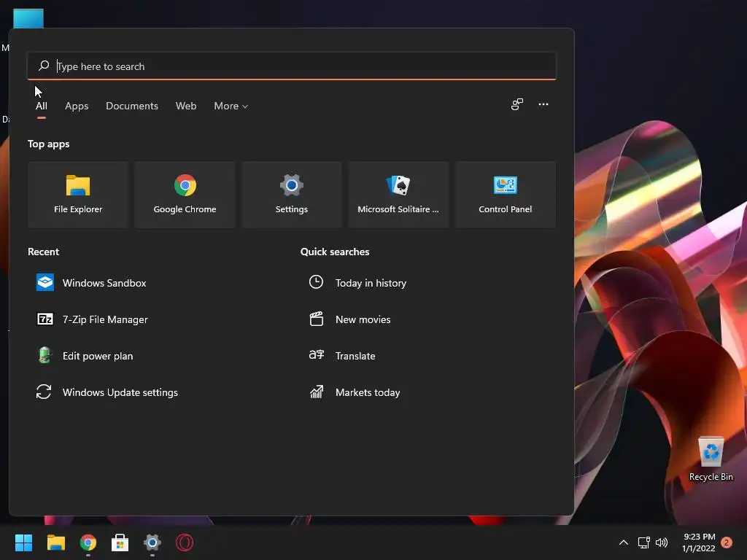Viewport: 747px width, 560px height.
Task: Open Recycle Bin on the desktop
Action: click(711, 459)
